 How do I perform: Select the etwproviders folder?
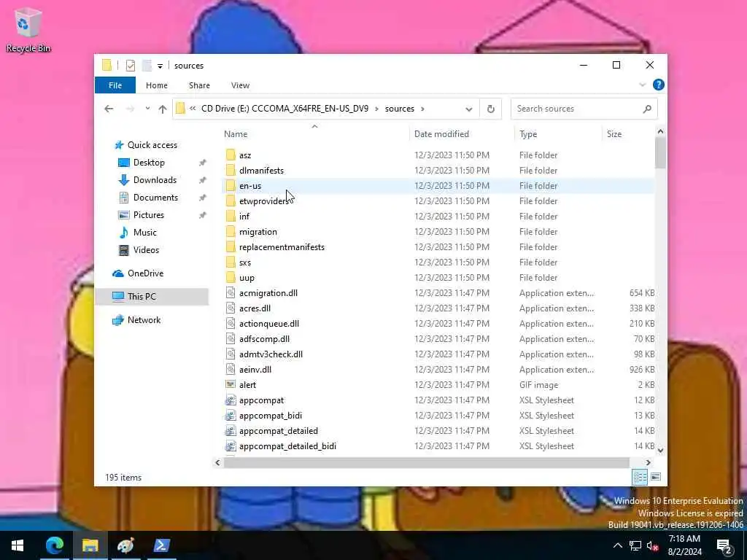264,201
